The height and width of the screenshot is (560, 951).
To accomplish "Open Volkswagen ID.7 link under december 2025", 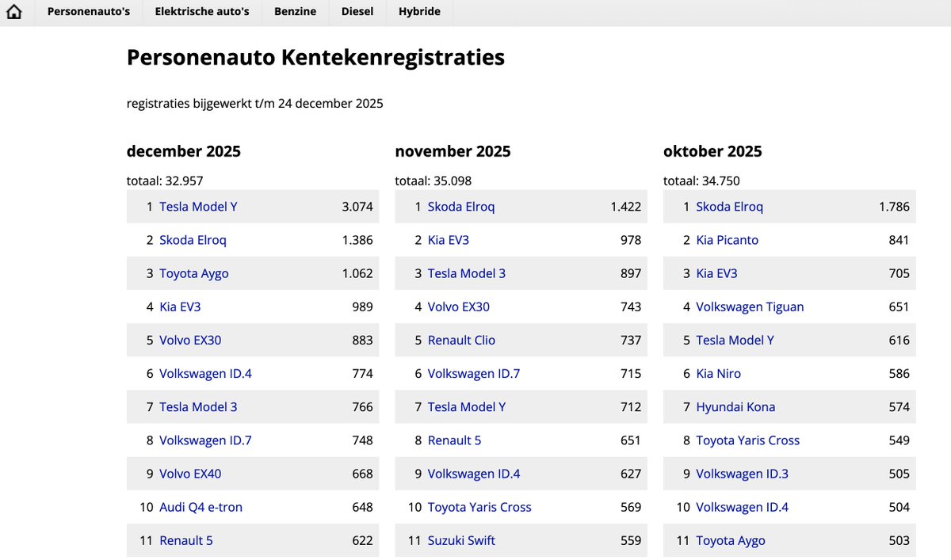I will tap(205, 440).
